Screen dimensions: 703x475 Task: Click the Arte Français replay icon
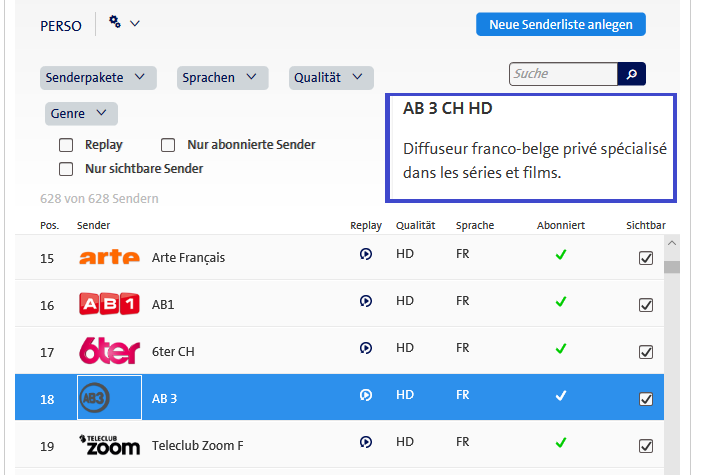366,257
